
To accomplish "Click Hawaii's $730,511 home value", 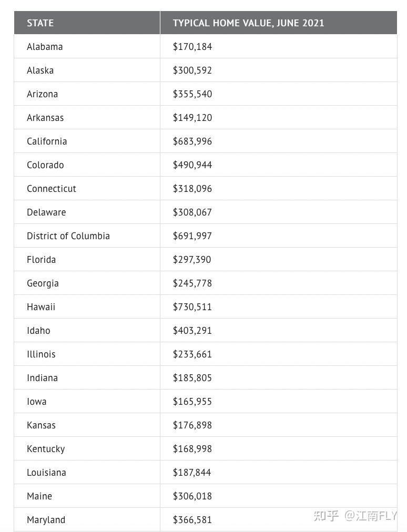I will (192, 307).
